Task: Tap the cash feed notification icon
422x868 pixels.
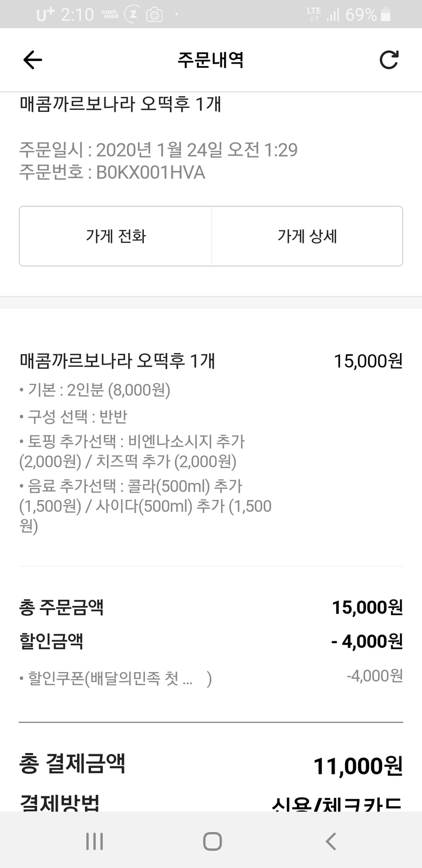Action: (109, 14)
